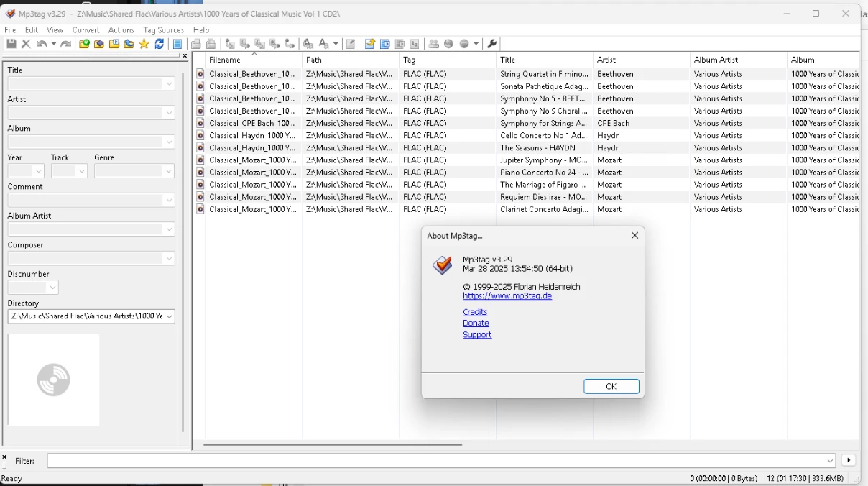Screen dimensions: 868x486
Task: Open the Undo history dropdown arrow
Action: coord(53,44)
